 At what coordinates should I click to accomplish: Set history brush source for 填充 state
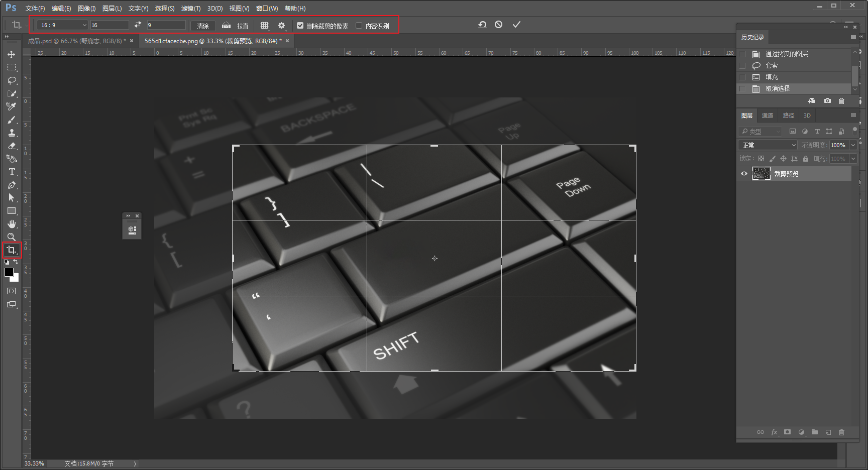[742, 77]
